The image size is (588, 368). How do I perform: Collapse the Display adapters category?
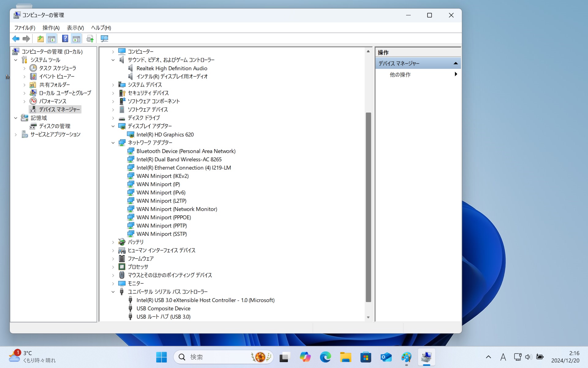click(x=113, y=126)
